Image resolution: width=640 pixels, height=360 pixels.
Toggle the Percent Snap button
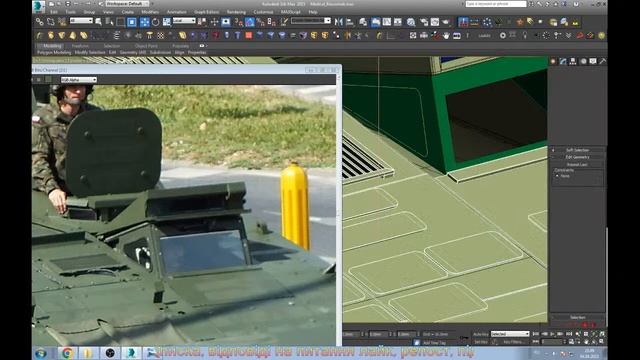[x=260, y=22]
